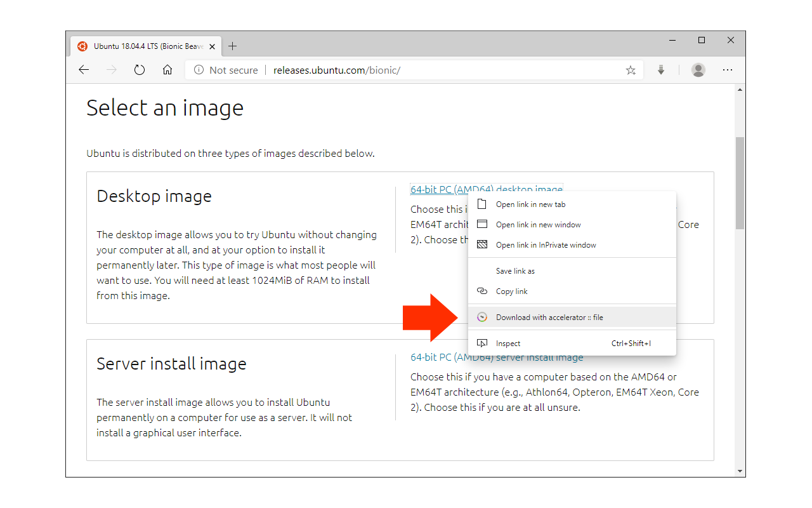812x508 pixels.
Task: Click the InPrivate window icon in menu
Action: (482, 244)
